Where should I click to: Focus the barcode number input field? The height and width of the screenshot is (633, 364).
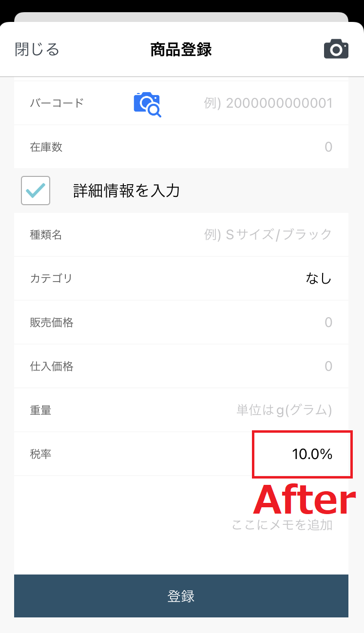click(268, 103)
